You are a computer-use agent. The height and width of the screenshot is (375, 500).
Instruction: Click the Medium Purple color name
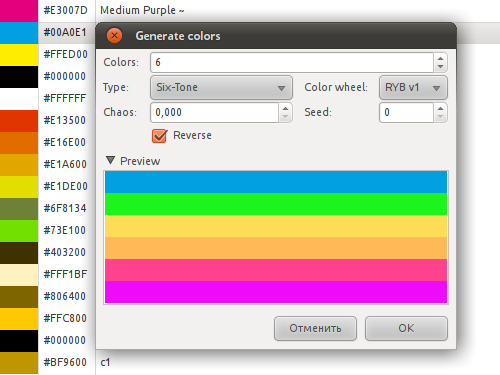(x=142, y=11)
